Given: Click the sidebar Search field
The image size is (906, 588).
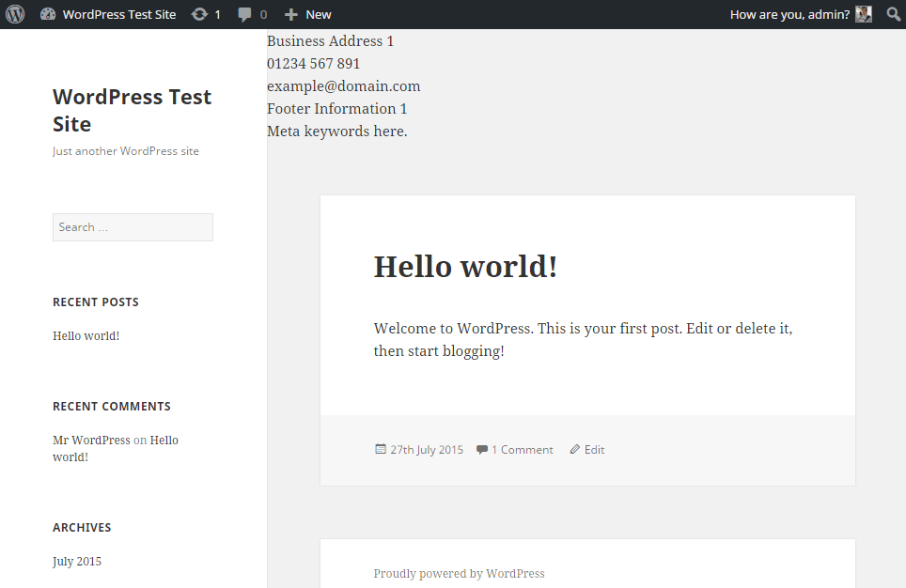Looking at the screenshot, I should coord(133,227).
